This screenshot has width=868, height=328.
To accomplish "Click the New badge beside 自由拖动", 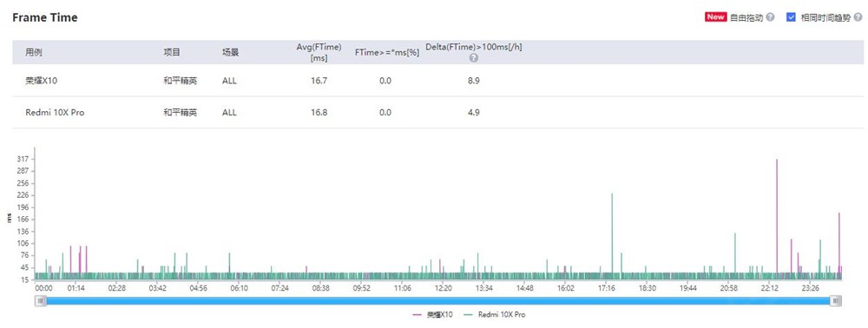I will (715, 17).
